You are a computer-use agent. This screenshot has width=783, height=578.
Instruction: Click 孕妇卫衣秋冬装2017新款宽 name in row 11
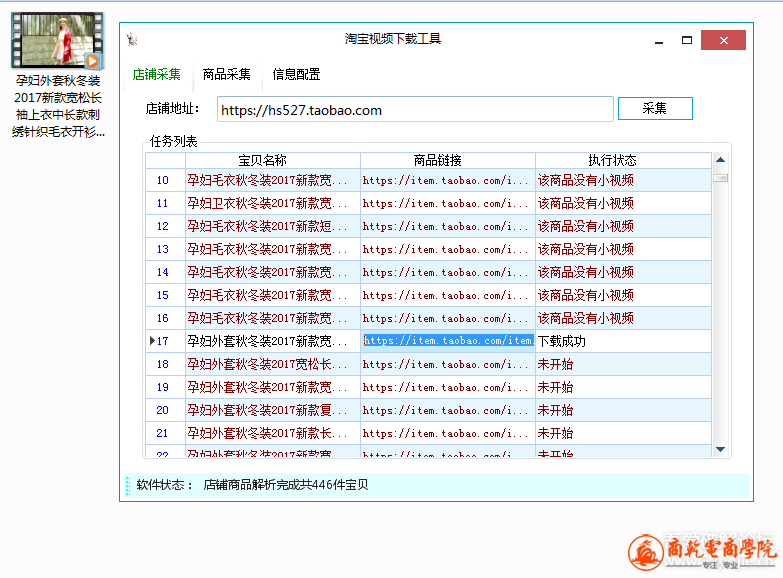click(x=273, y=203)
